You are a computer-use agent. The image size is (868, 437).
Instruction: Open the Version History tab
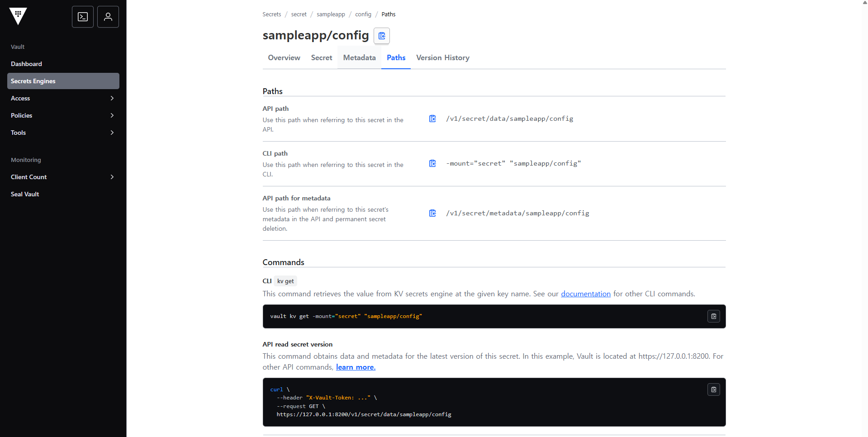point(442,57)
